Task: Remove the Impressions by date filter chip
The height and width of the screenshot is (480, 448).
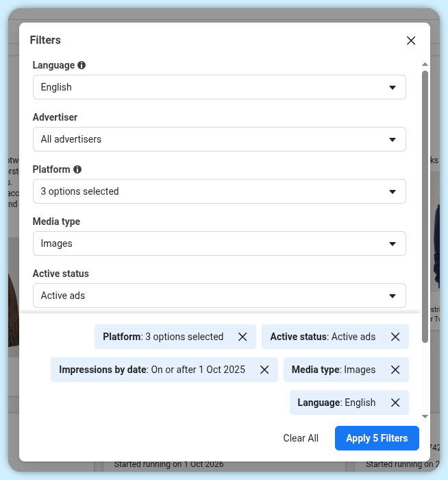Action: pyautogui.click(x=264, y=370)
